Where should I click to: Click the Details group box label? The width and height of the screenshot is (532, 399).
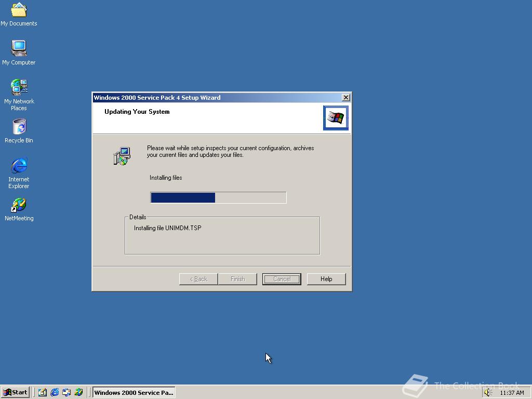138,217
